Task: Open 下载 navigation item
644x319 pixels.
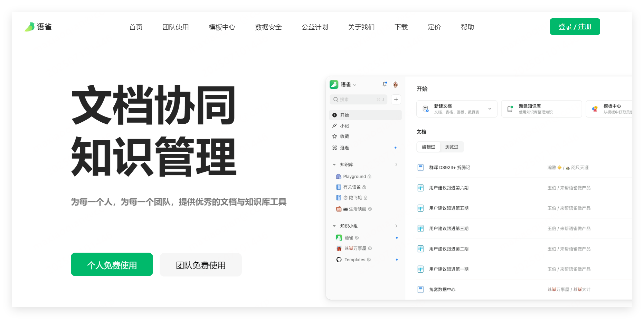Action: 401,27
